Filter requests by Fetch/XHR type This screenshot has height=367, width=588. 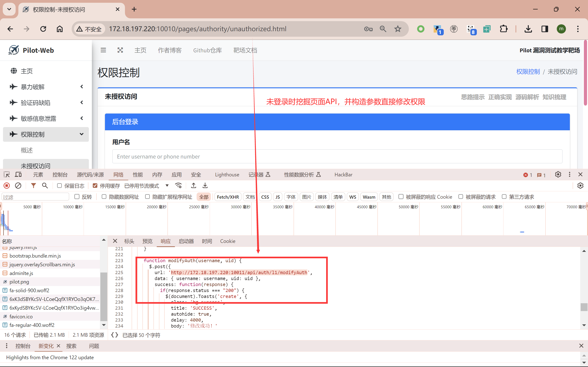[228, 197]
